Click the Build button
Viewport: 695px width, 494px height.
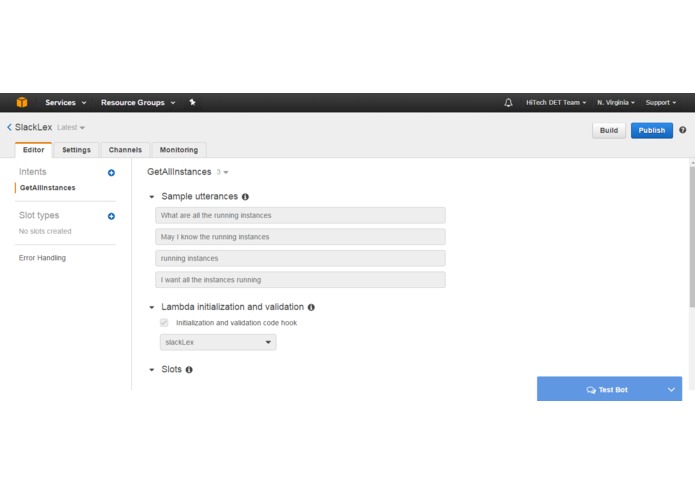pyautogui.click(x=609, y=130)
